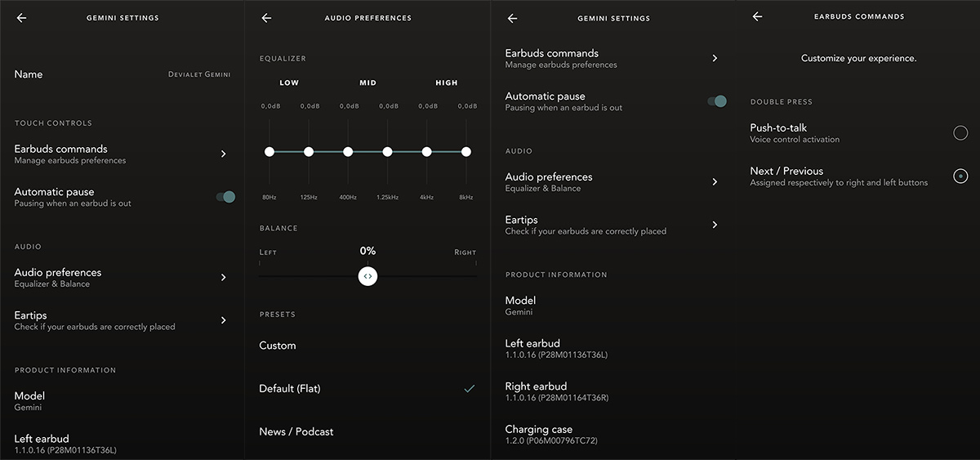Click the 80Hz equalizer band handle
Image resolution: width=980 pixels, height=460 pixels.
(x=269, y=152)
